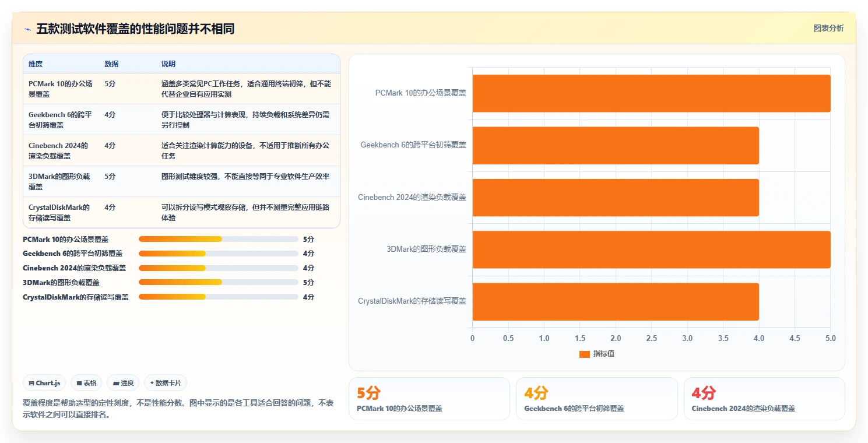Click CrystalDiskMark description starting 可以拆分读写
This screenshot has width=868, height=443.
coord(245,212)
